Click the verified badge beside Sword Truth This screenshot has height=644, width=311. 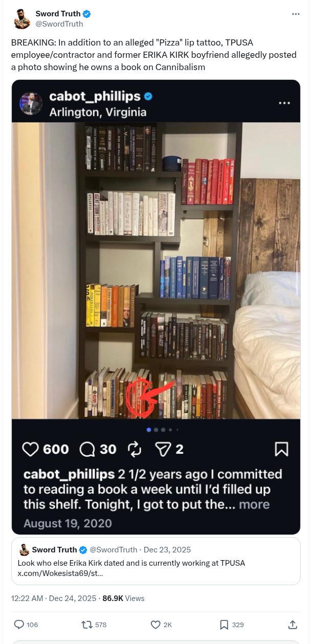tap(87, 14)
